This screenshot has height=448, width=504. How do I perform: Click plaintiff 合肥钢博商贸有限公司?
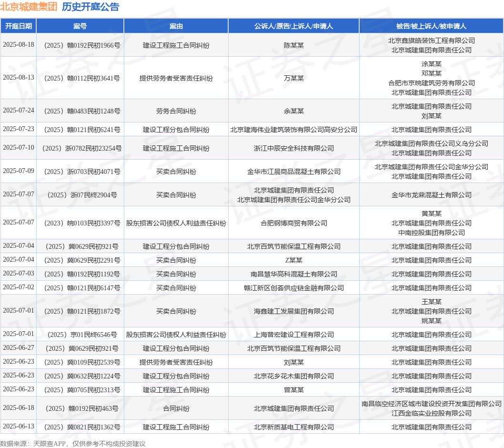pos(294,223)
